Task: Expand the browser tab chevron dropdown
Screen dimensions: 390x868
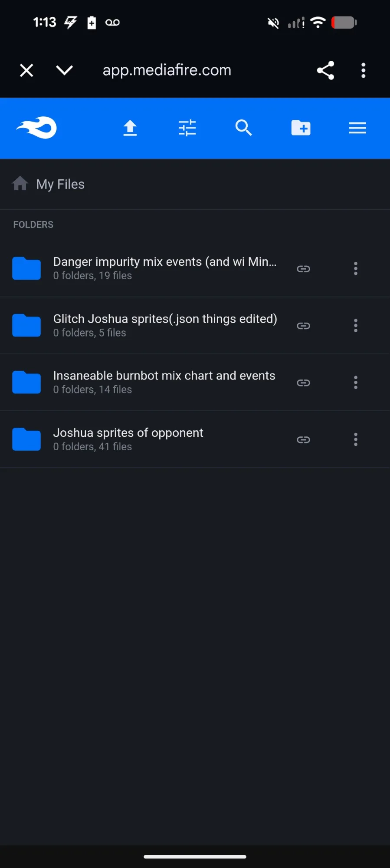Action: point(64,70)
